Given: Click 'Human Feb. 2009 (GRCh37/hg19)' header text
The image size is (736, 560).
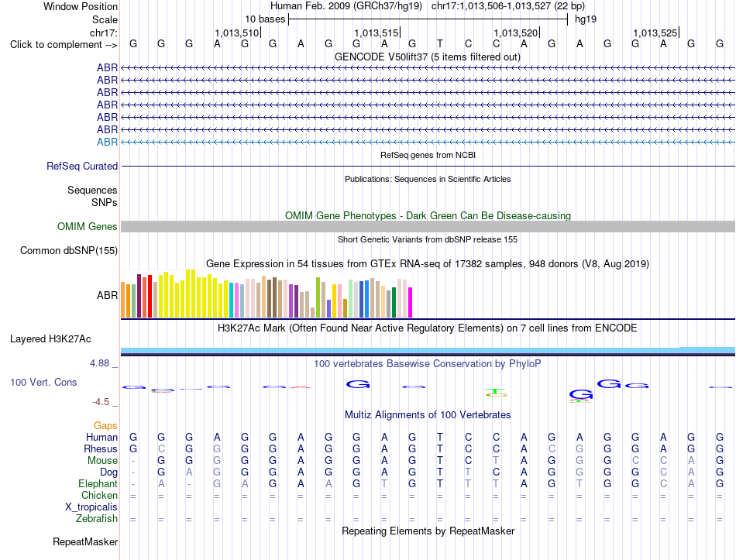Looking at the screenshot, I should [346, 6].
